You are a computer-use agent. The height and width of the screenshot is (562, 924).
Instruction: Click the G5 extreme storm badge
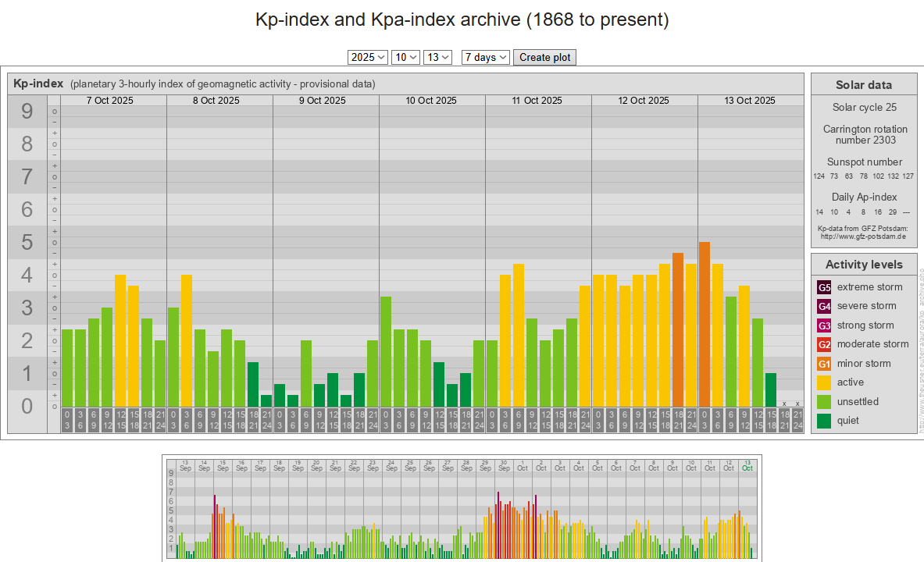click(824, 287)
